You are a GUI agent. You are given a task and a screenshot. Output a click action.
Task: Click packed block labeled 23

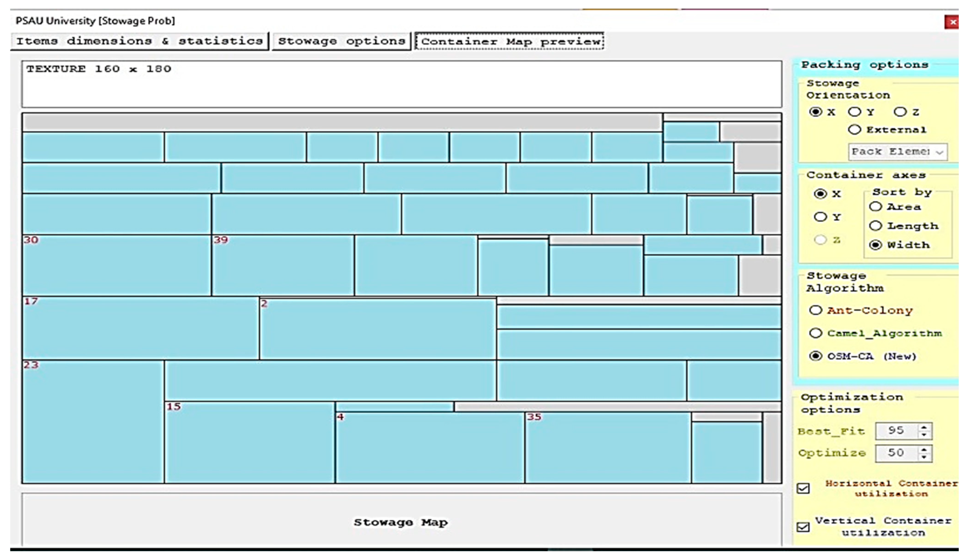tap(93, 421)
